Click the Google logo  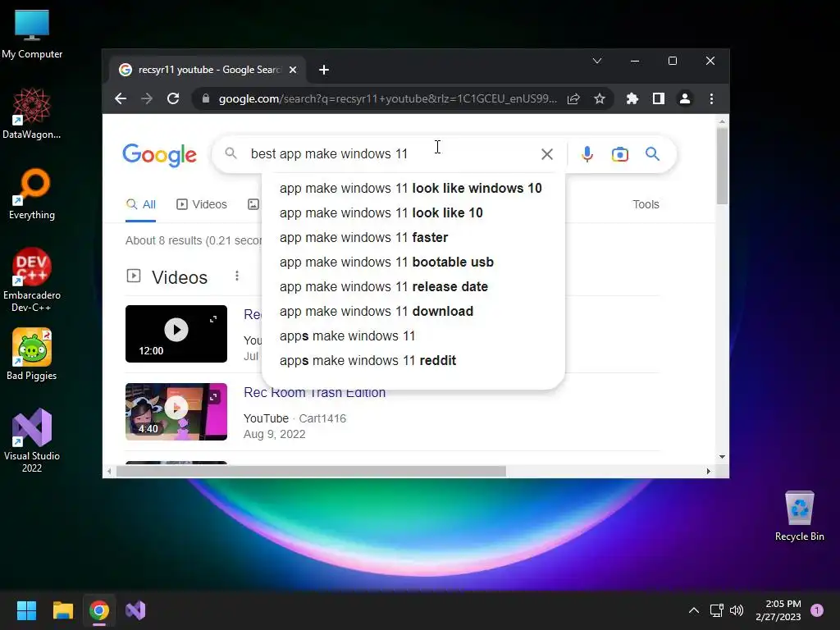coord(160,155)
